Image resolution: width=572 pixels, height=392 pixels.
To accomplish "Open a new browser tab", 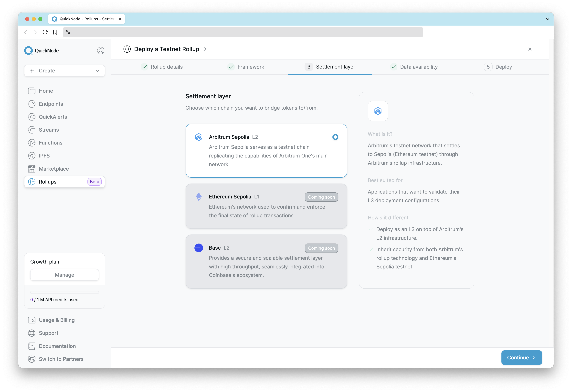I will click(132, 19).
